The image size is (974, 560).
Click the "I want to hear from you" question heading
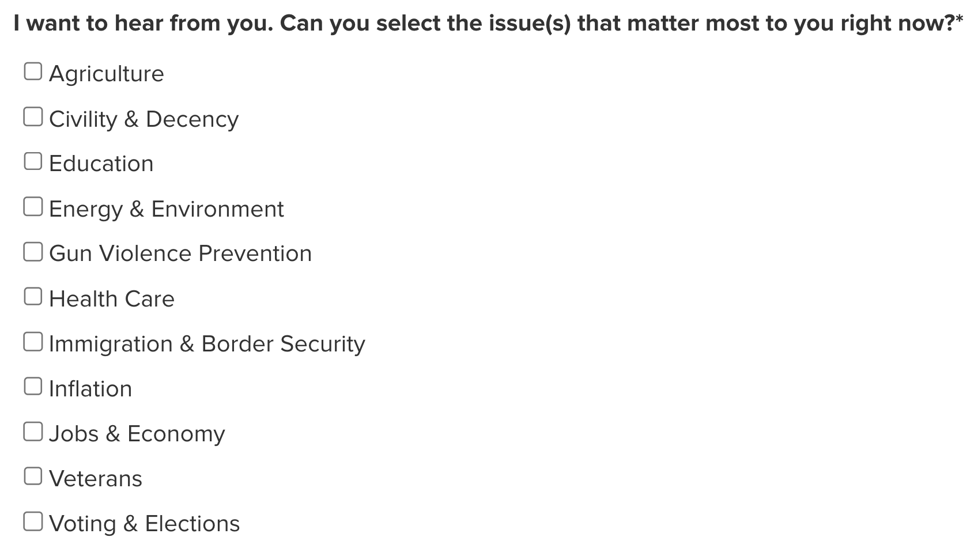click(488, 24)
